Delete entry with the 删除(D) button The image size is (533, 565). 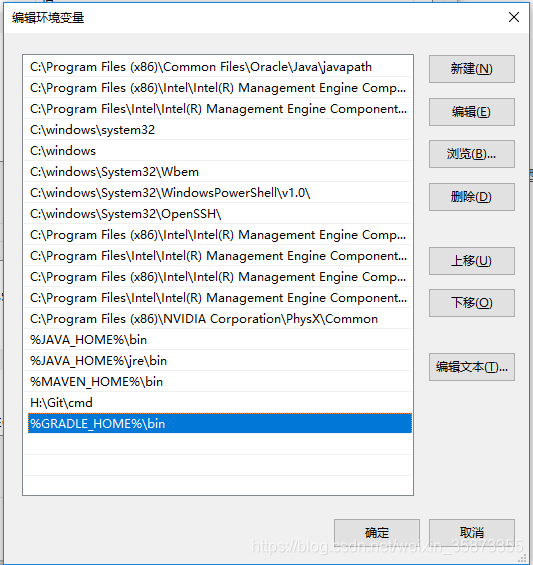471,197
